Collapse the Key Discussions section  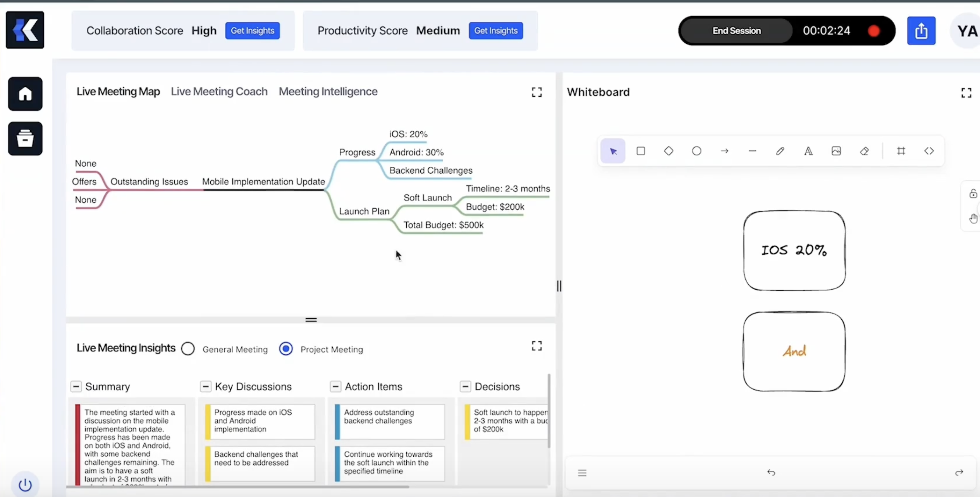[206, 386]
